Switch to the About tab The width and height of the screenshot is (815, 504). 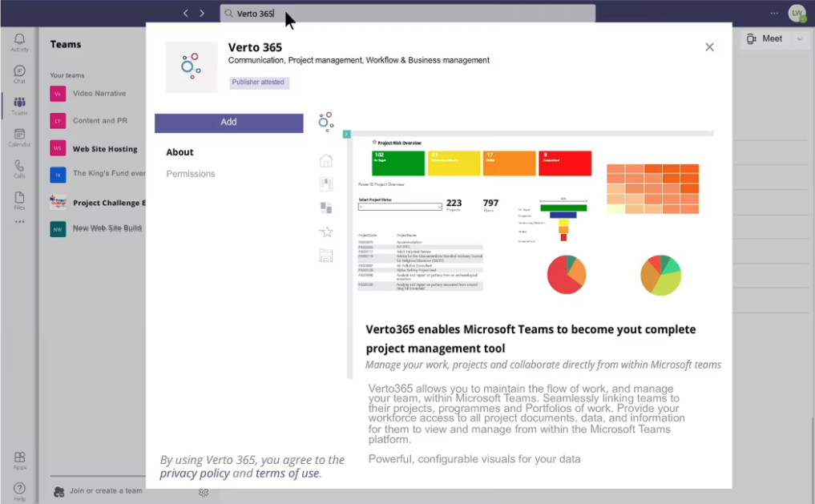tap(180, 151)
